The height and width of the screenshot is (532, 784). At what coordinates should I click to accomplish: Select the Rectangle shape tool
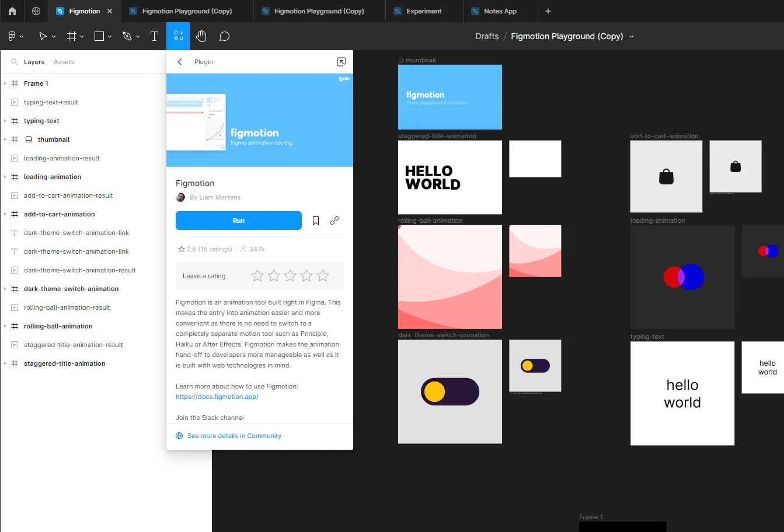[x=99, y=36]
